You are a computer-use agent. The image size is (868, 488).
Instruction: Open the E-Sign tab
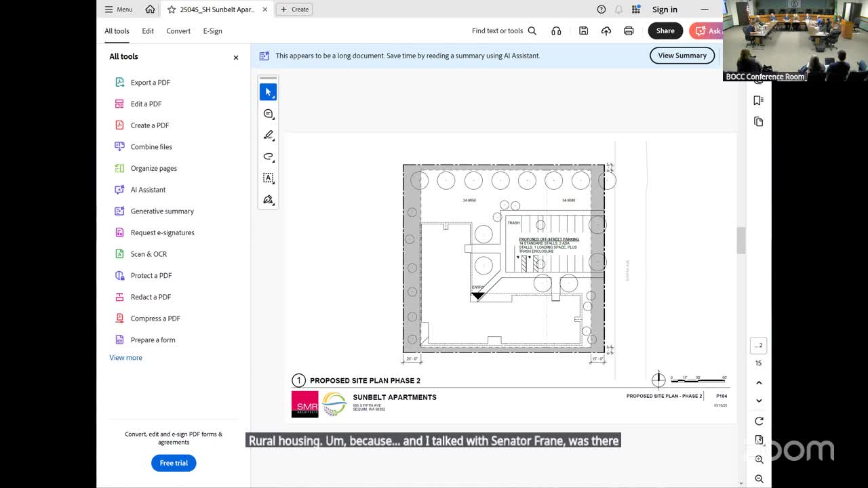[212, 31]
